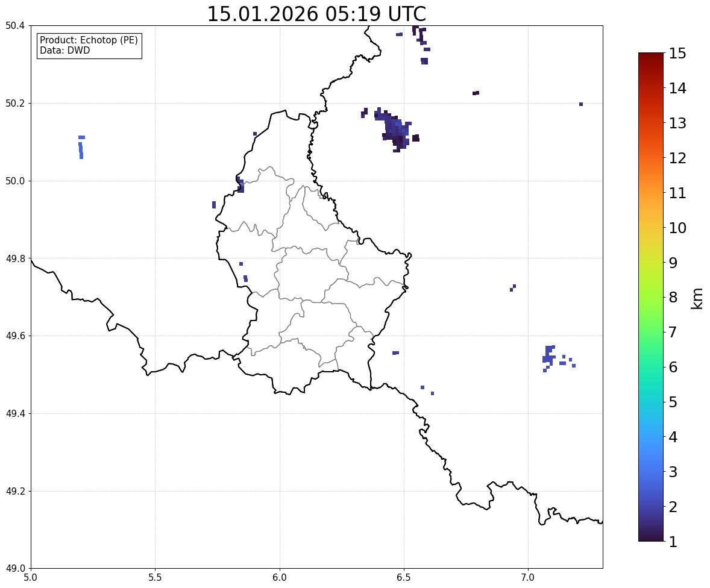The image size is (710, 588).
Task: Click the colorbar tick label 4
Action: pyautogui.click(x=673, y=437)
